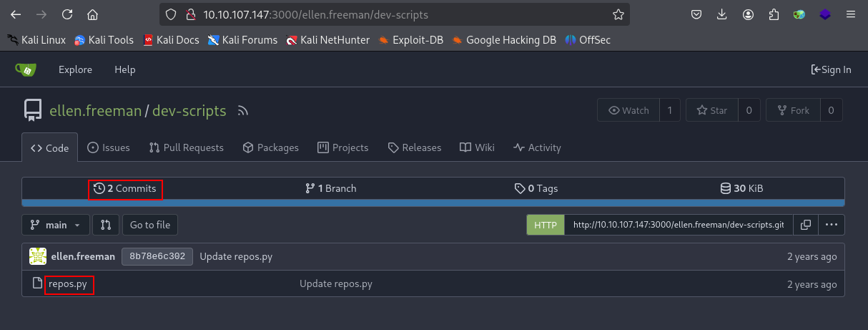
Task: Click the browser address bar URL
Action: click(316, 14)
